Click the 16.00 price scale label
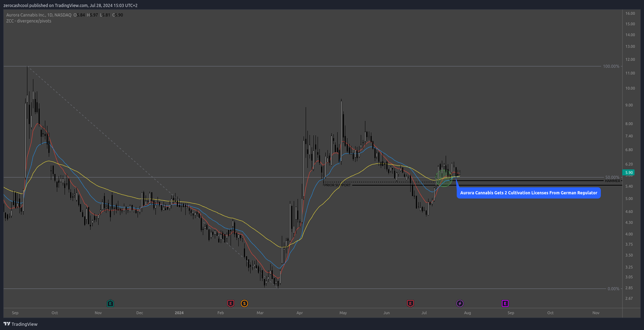Viewport: 644px width, 330px height. point(630,13)
